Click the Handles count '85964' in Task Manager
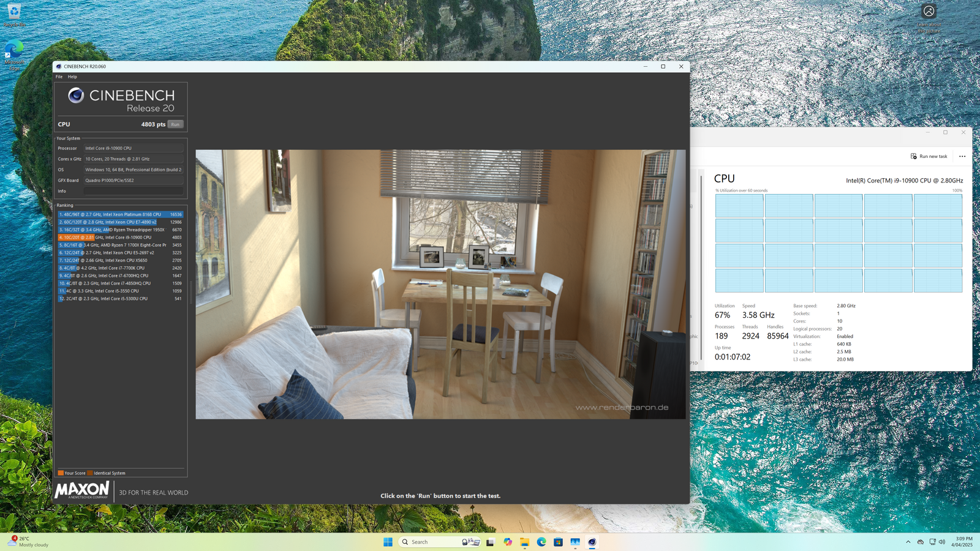This screenshot has width=980, height=551. coord(778,336)
